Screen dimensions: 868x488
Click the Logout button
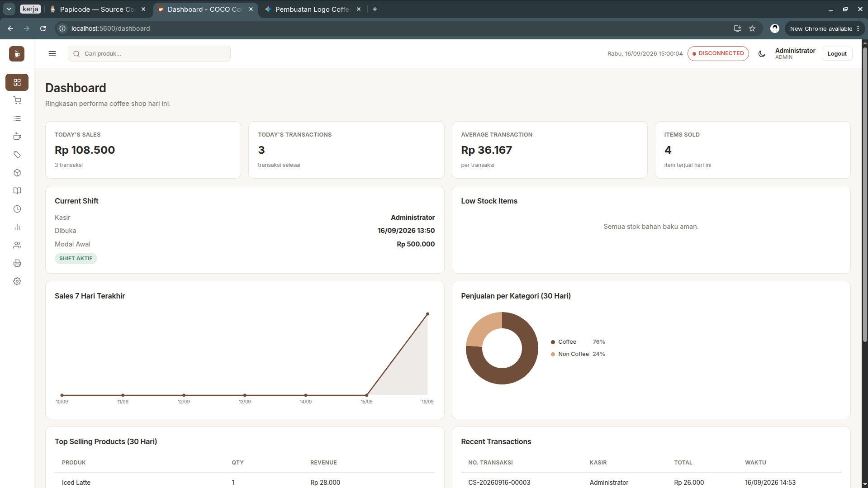pos(837,53)
